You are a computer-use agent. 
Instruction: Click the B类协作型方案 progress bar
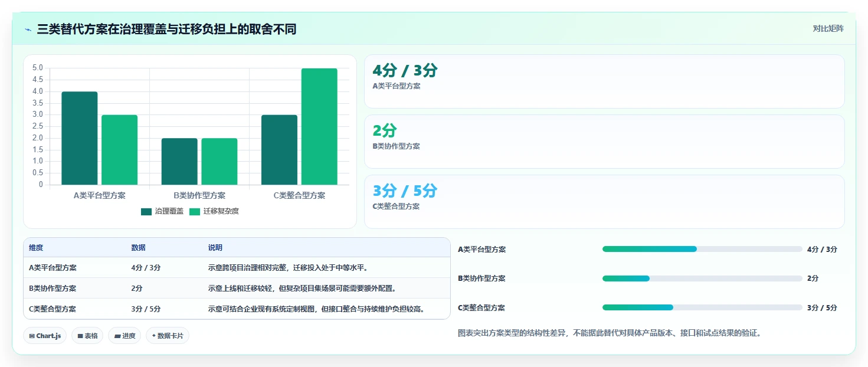coord(702,278)
